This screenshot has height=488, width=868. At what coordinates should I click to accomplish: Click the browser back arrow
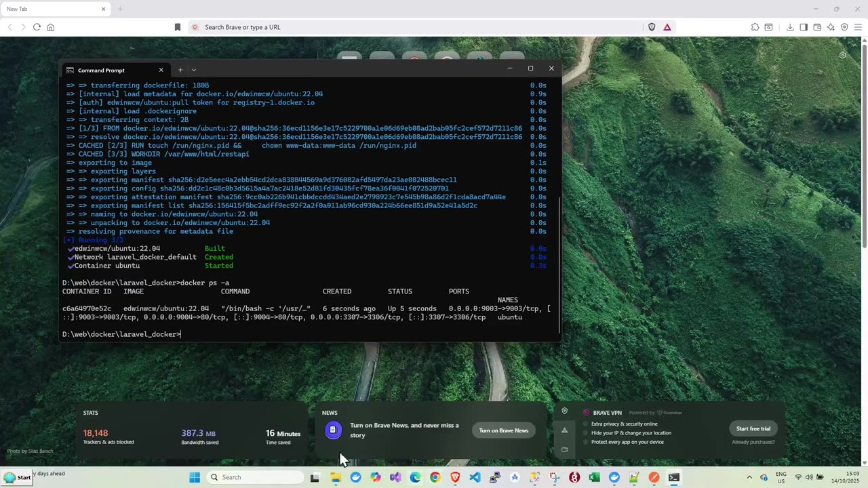tap(9, 27)
